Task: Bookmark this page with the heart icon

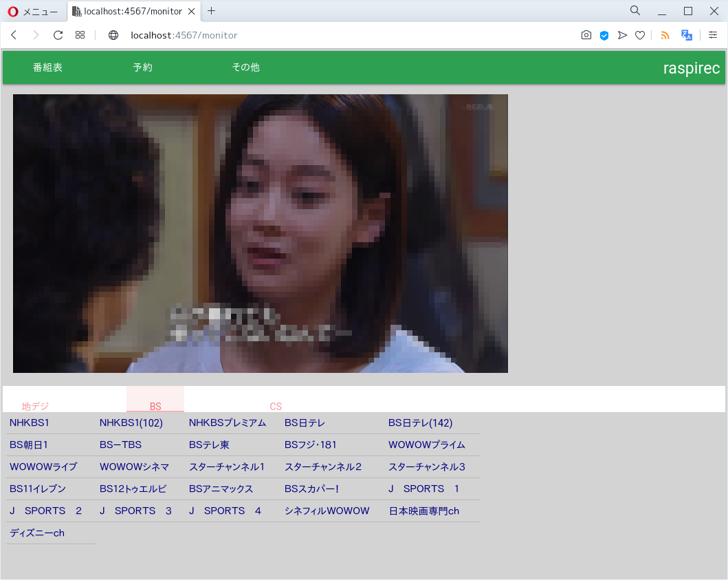Action: point(640,35)
